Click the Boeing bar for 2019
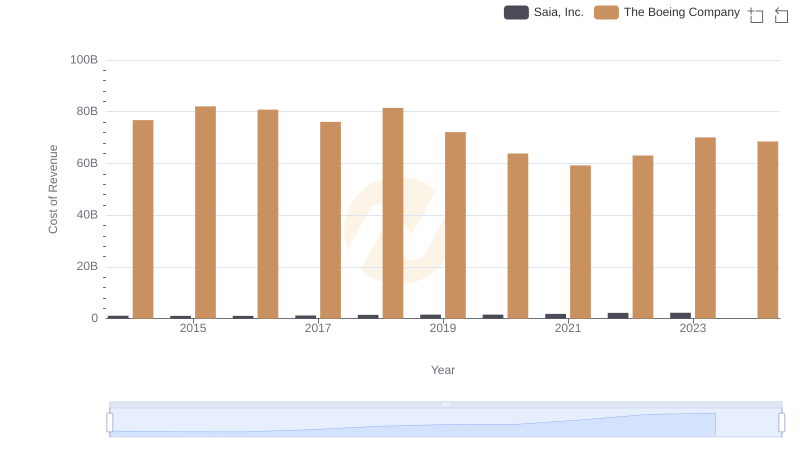This screenshot has height=461, width=800. pyautogui.click(x=455, y=225)
